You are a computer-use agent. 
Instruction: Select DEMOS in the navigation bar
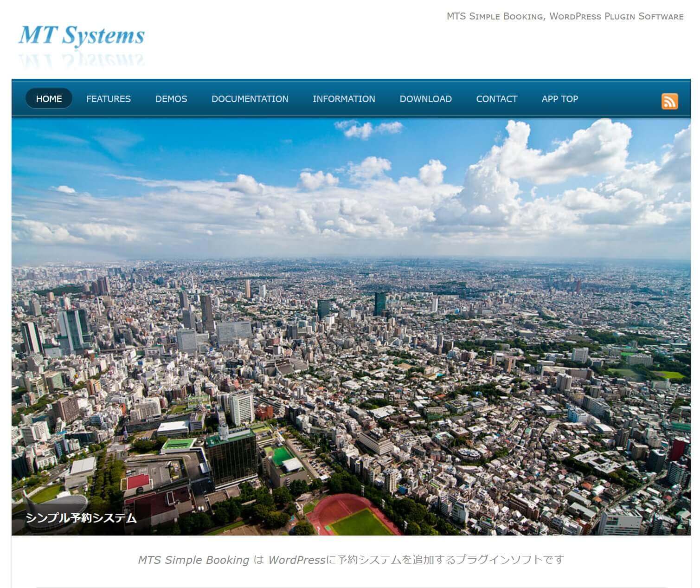[x=171, y=99]
